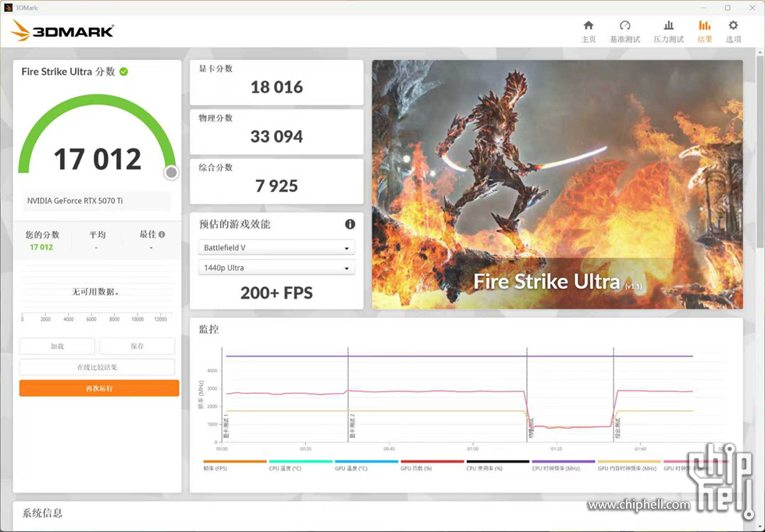
Task: Click the 系统信息 section heading
Action: [42, 513]
